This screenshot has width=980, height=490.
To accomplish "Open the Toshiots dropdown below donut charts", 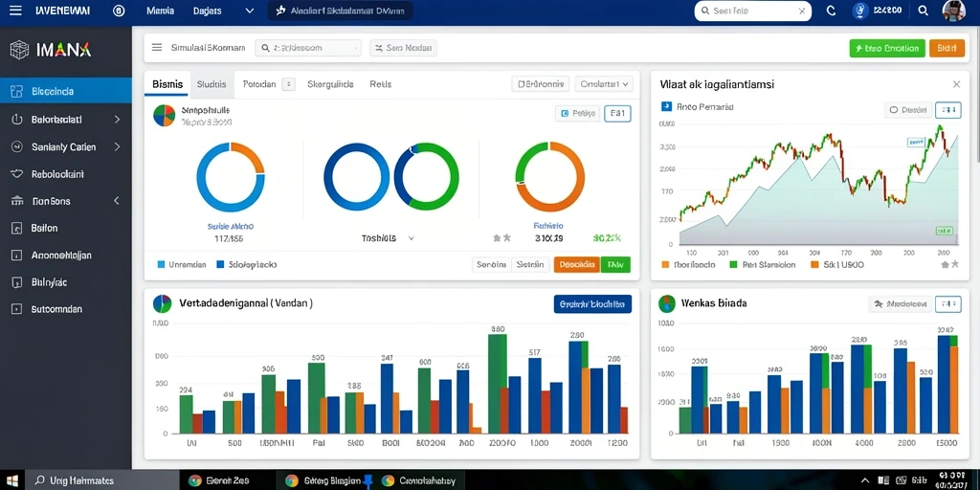I will coord(389,238).
